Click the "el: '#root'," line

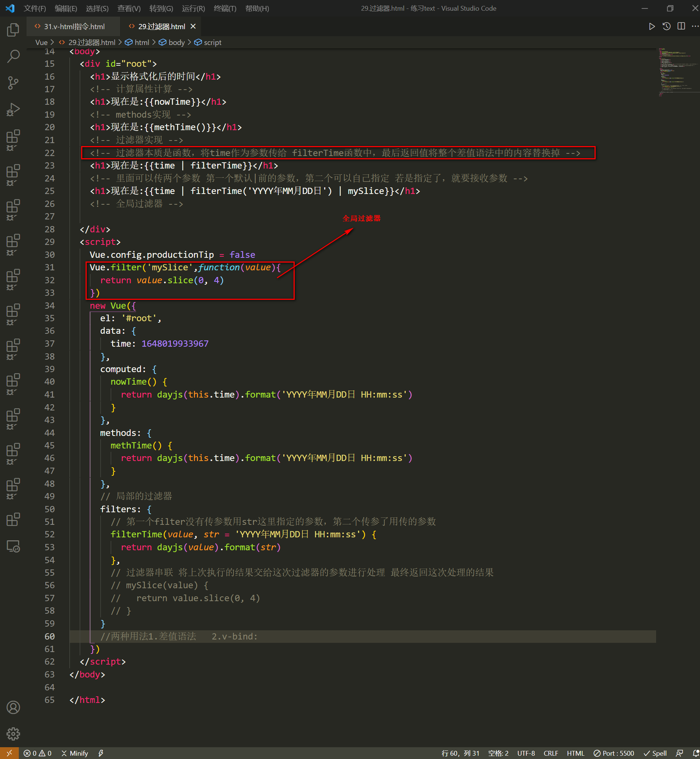coord(131,318)
